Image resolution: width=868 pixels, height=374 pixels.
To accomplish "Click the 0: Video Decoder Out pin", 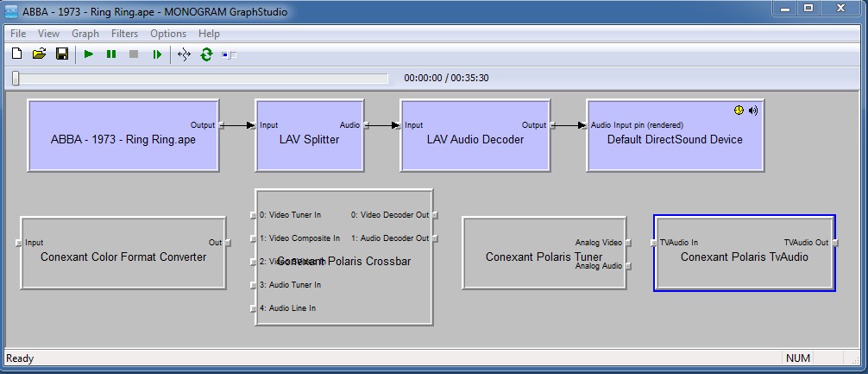I will click(x=435, y=215).
